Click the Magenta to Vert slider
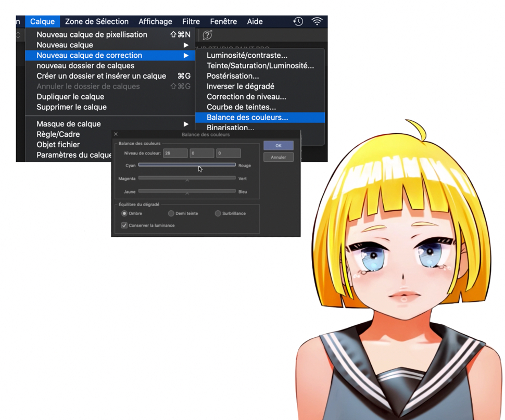This screenshot has width=505, height=420. [187, 178]
